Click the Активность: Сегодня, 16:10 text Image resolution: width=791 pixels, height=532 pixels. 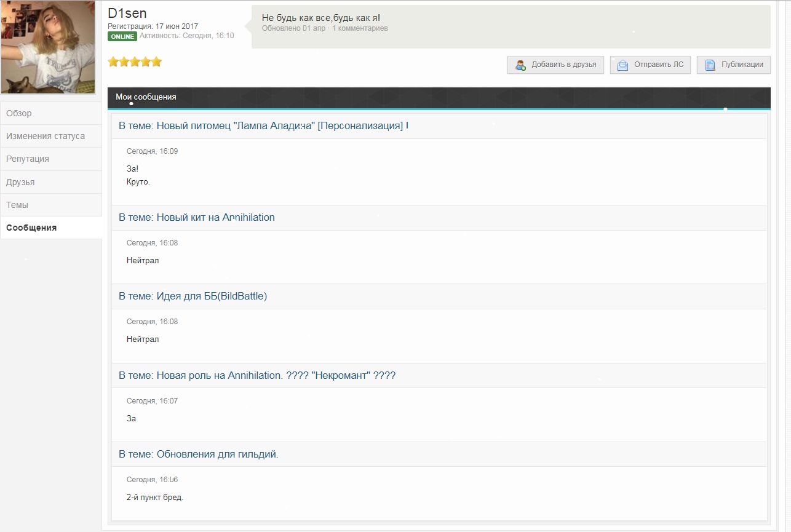pos(187,36)
